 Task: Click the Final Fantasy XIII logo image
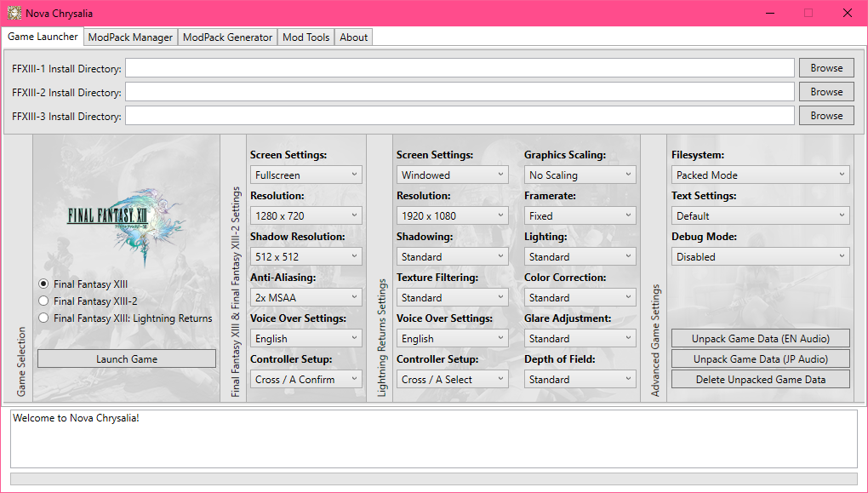pos(126,227)
